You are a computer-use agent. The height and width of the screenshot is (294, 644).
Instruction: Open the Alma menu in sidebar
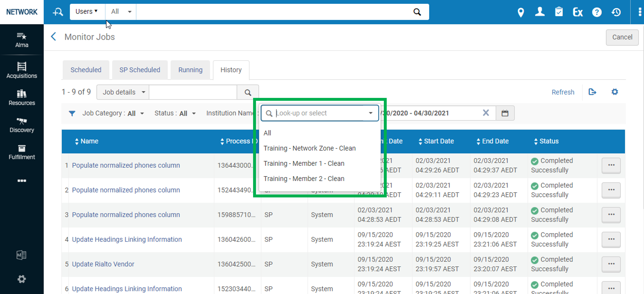click(22, 40)
